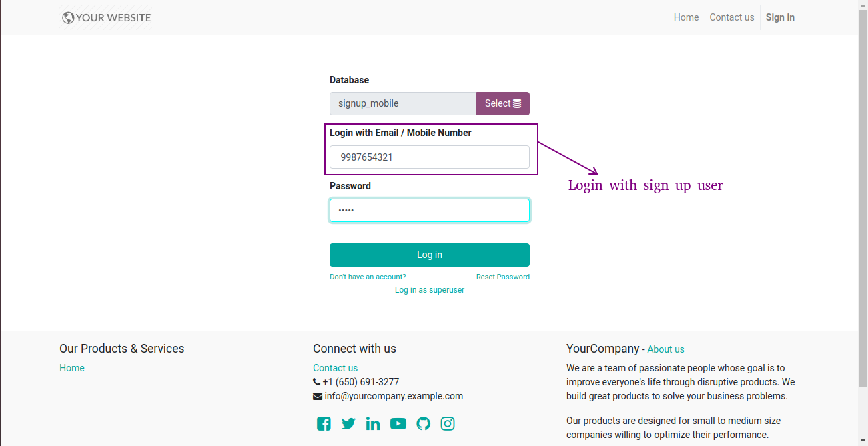Open the Facebook social icon

(324, 423)
